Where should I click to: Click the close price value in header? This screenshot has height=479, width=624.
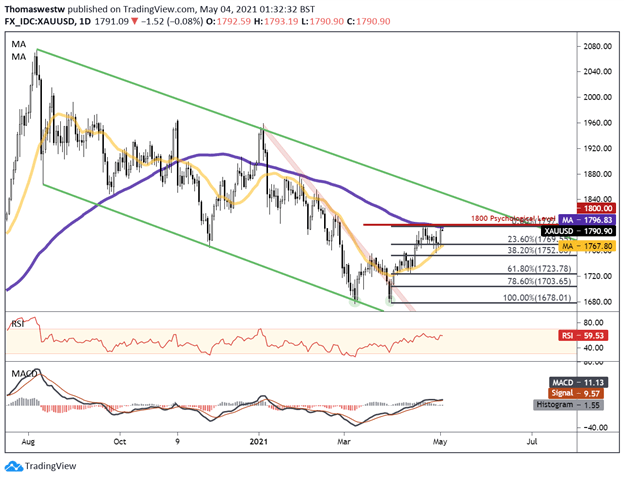(x=373, y=21)
